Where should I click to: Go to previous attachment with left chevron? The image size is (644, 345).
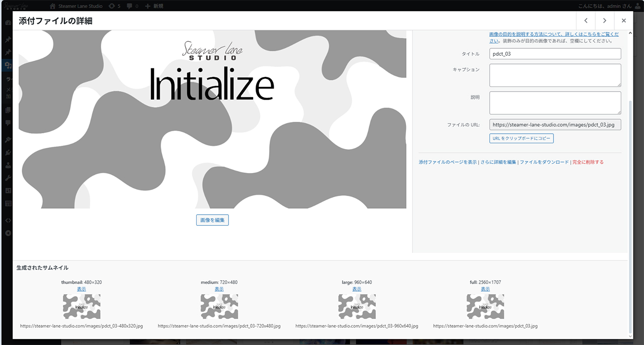pyautogui.click(x=586, y=21)
